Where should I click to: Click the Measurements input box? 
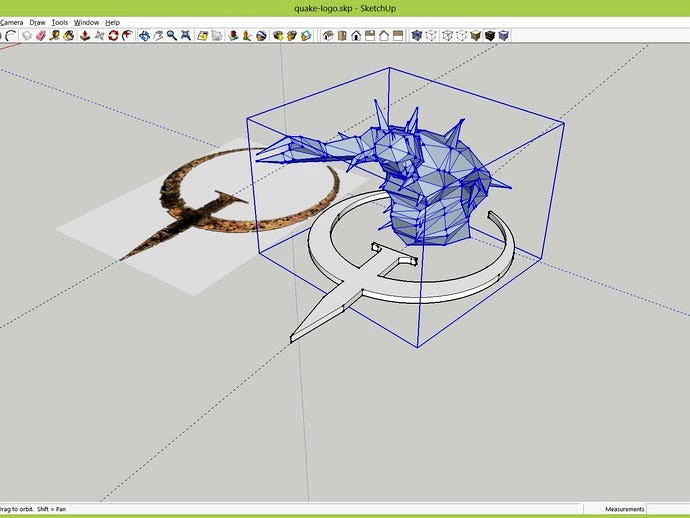point(668,509)
